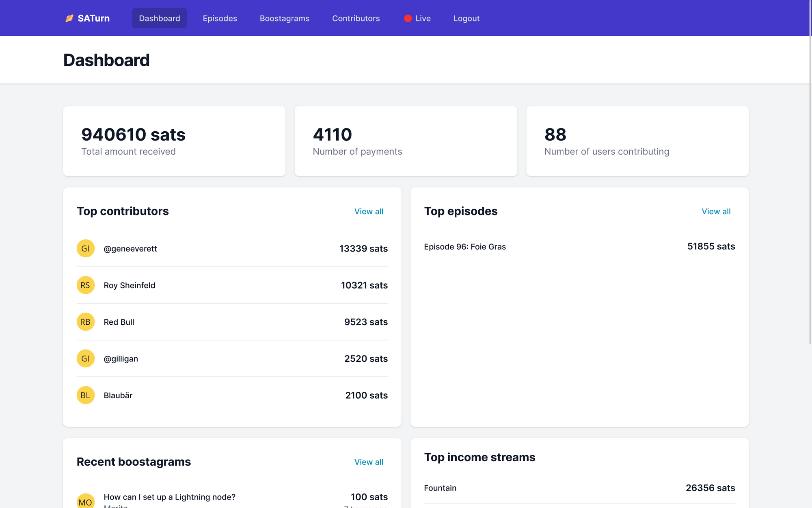
Task: Click the RS avatar for Roy Sheinfeld
Action: point(86,285)
